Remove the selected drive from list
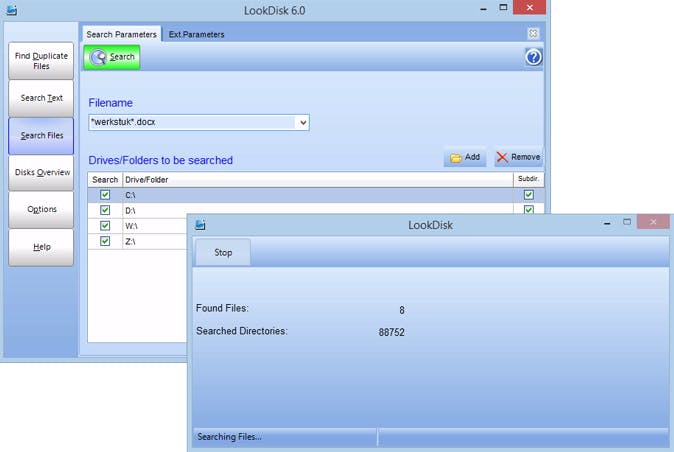674x452 pixels. [x=518, y=157]
